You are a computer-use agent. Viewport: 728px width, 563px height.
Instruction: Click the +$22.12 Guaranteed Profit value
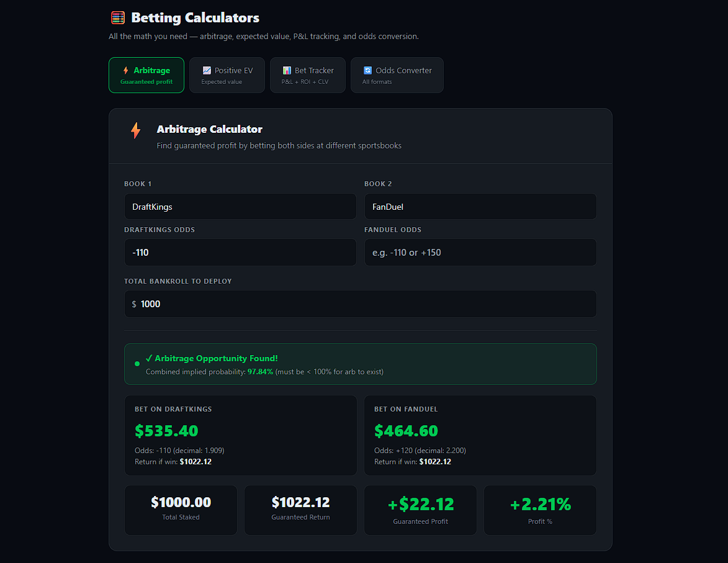point(421,504)
